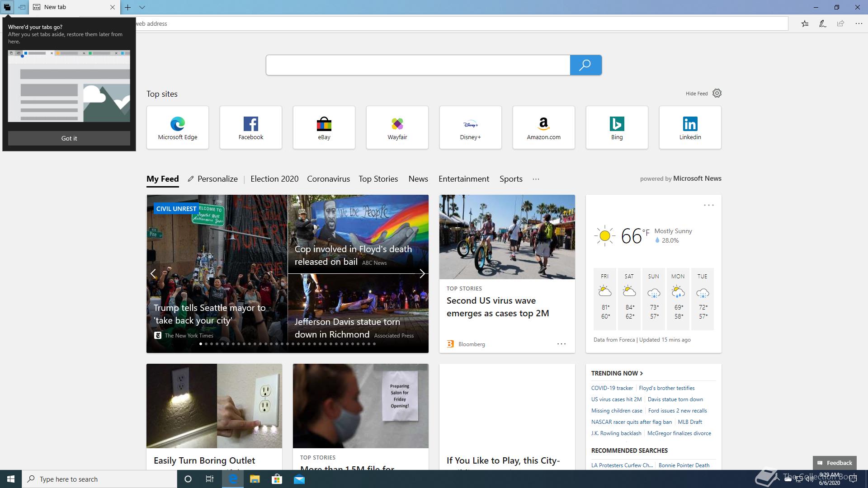This screenshot has width=868, height=488.
Task: Open salon reopening story thumbnail
Action: 361,406
